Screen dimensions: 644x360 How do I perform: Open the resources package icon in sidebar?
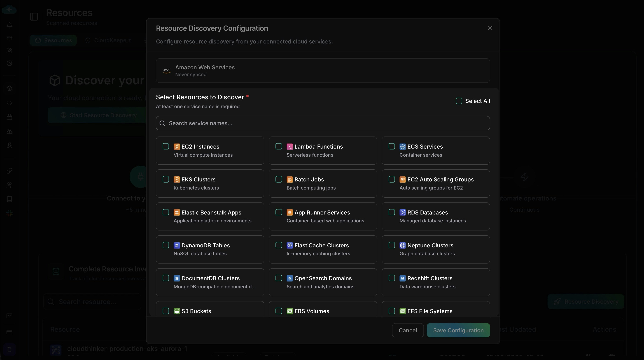point(9,89)
